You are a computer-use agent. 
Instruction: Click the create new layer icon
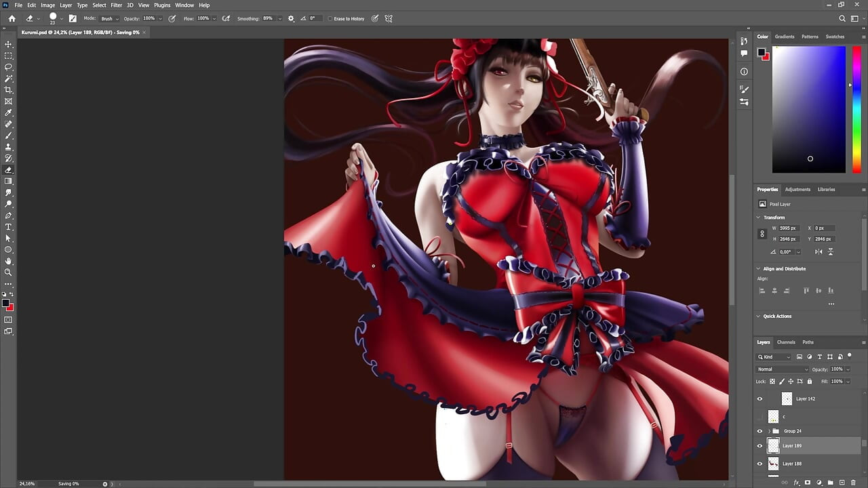coord(842,483)
